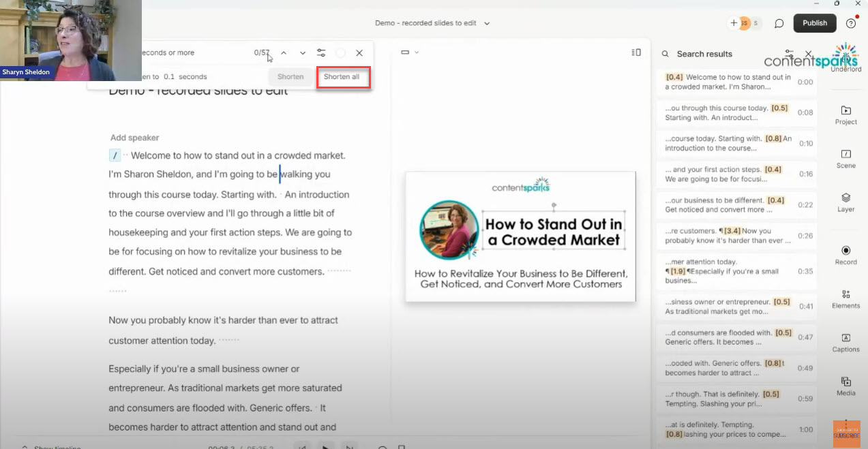Viewport: 868px width, 449px height.
Task: Select the 1:00 Tempting search result
Action: tap(736, 429)
